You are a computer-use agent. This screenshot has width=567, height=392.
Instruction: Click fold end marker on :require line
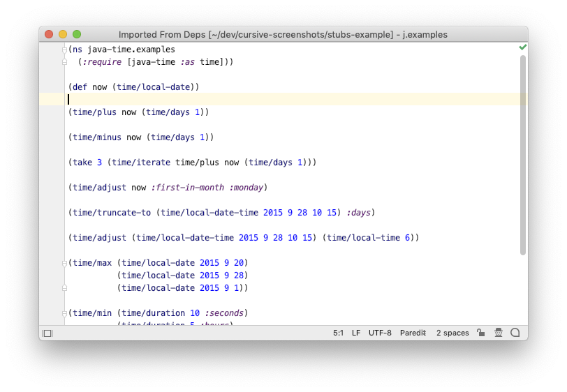64,62
